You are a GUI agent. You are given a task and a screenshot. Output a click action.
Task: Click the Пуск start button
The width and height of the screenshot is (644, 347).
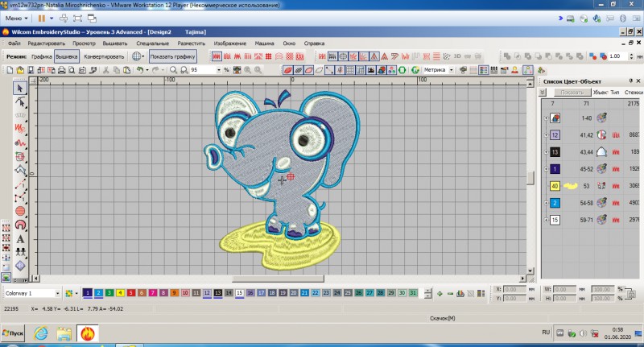13,333
